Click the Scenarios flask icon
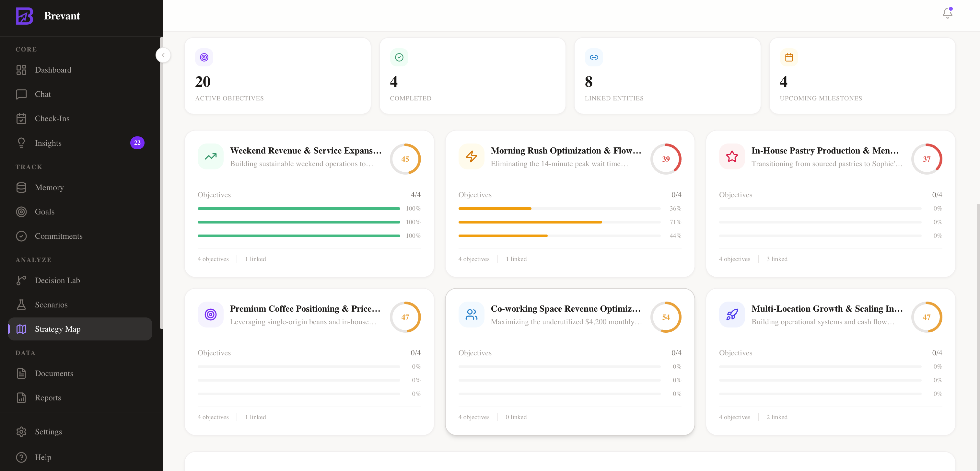Viewport: 980px width, 471px height. (x=21, y=305)
